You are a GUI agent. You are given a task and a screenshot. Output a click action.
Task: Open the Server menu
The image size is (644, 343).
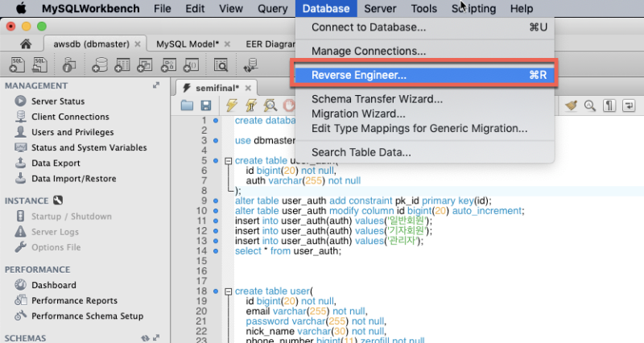click(380, 8)
